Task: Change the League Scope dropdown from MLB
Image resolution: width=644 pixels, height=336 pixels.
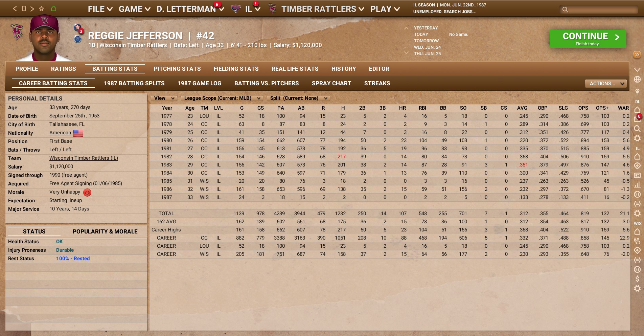Action: pos(222,98)
